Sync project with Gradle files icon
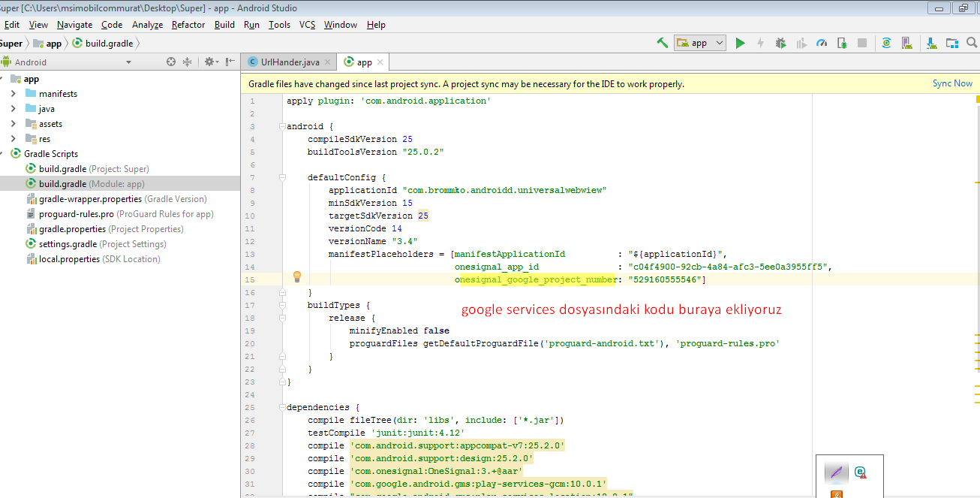This screenshot has height=498, width=980. click(886, 44)
